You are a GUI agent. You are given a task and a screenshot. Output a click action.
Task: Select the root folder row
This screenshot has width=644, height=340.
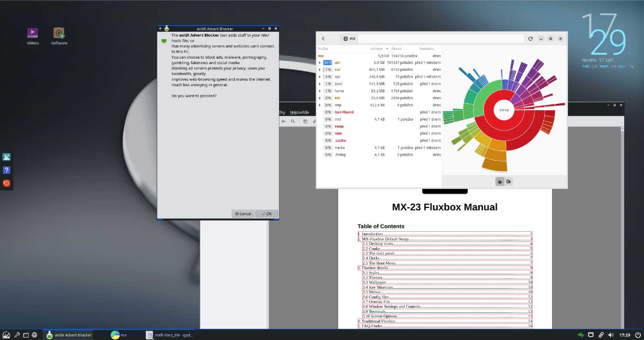[x=380, y=134]
